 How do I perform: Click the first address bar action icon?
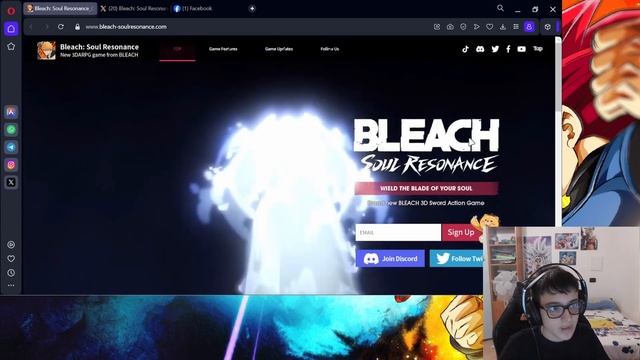coord(437,27)
